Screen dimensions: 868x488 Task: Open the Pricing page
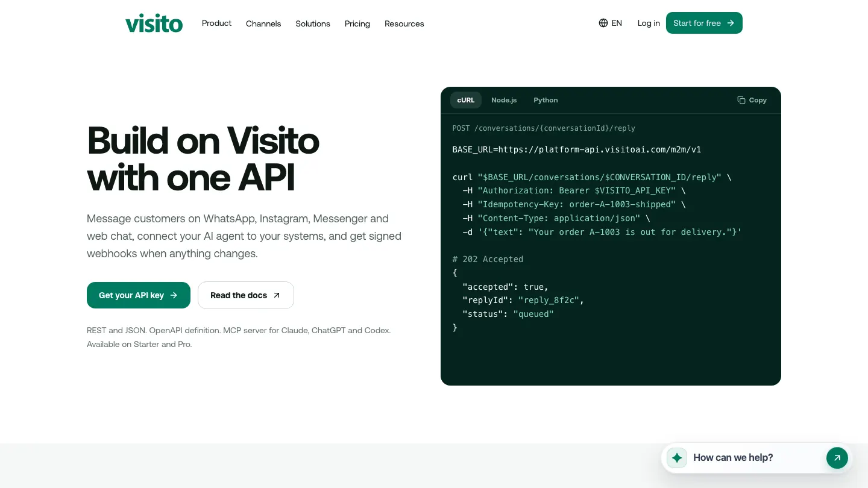click(357, 23)
